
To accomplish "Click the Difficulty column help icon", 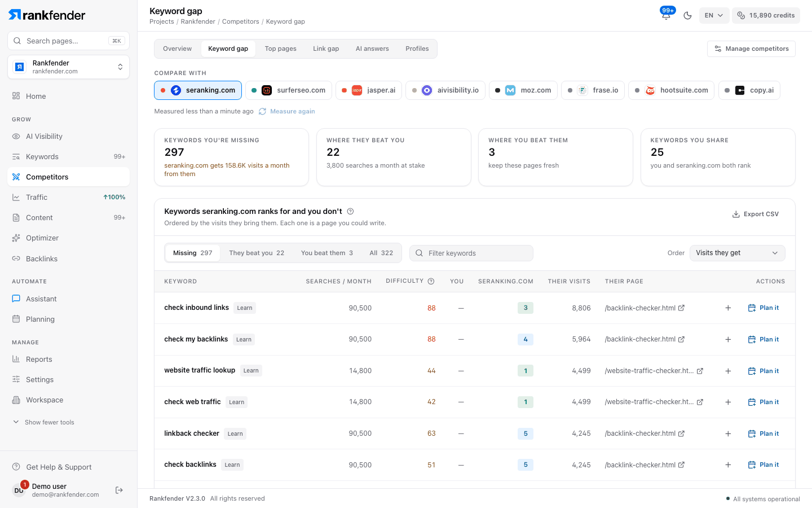I will (431, 281).
